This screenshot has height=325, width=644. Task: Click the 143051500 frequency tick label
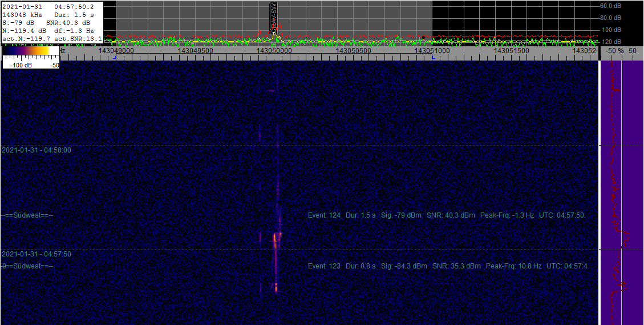511,50
